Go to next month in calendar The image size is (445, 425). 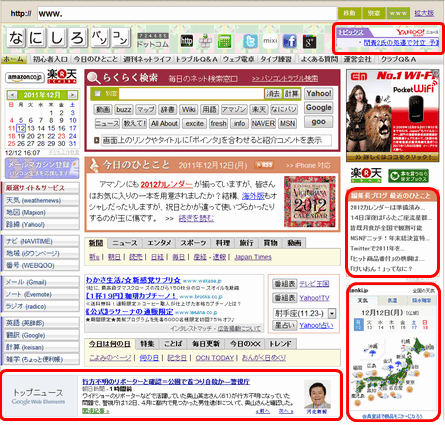(x=72, y=95)
